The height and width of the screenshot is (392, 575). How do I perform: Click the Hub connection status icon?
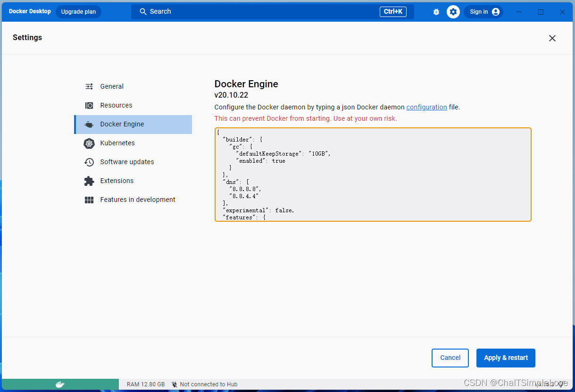tap(174, 384)
